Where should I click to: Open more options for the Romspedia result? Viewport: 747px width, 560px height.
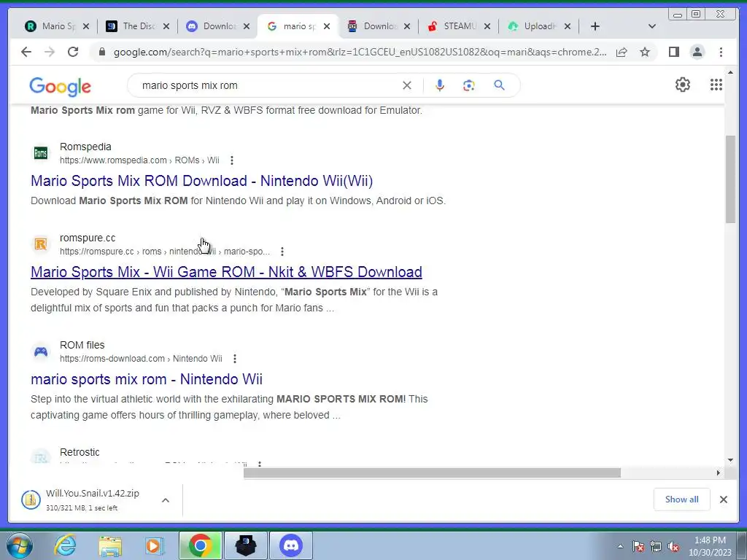[x=232, y=160]
